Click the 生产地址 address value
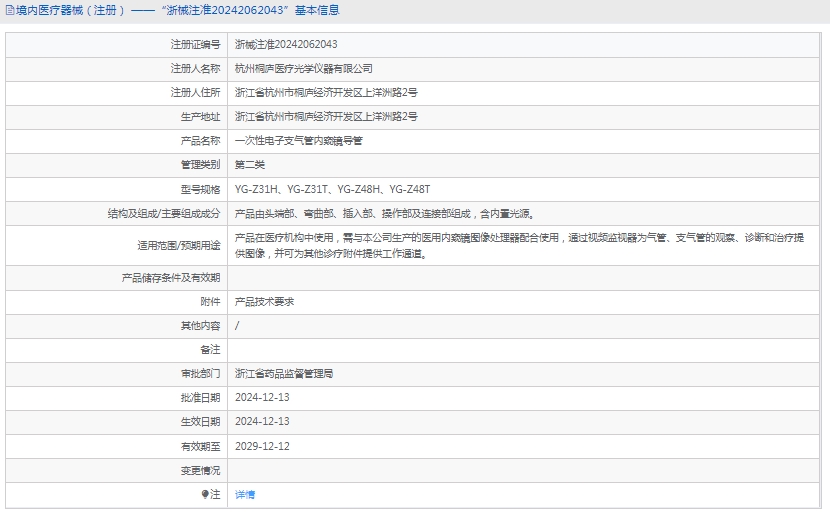Viewport: 830px width, 514px height. pyautogui.click(x=326, y=117)
